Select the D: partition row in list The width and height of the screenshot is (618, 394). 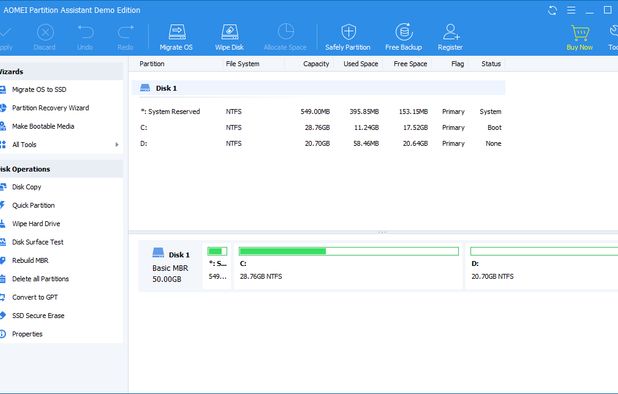(318, 143)
